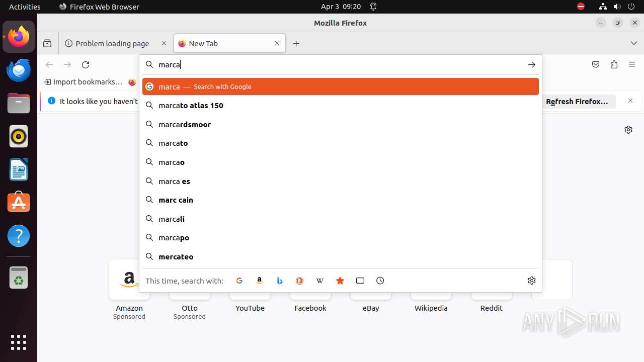Viewport: 644px width, 362px height.
Task: Click into the address bar text 'marca'
Action: coord(169,64)
